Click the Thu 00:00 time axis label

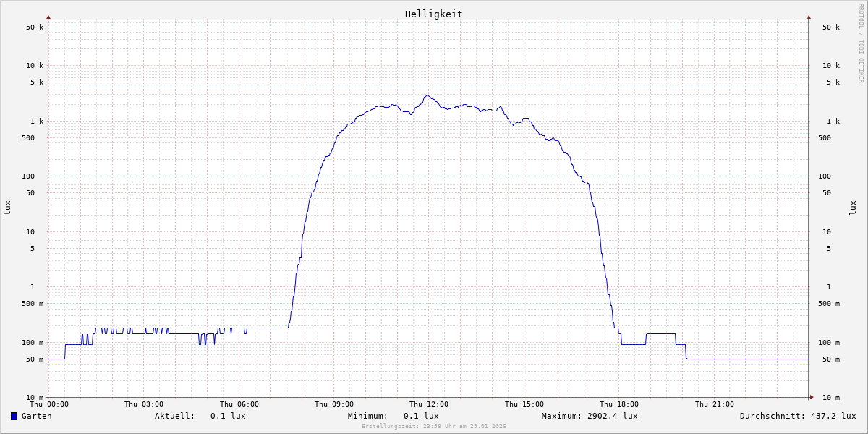point(49,404)
